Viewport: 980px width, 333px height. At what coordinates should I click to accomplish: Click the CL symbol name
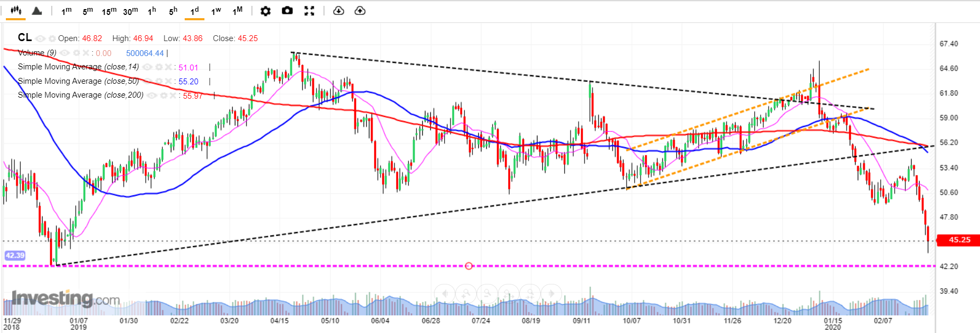tap(25, 37)
